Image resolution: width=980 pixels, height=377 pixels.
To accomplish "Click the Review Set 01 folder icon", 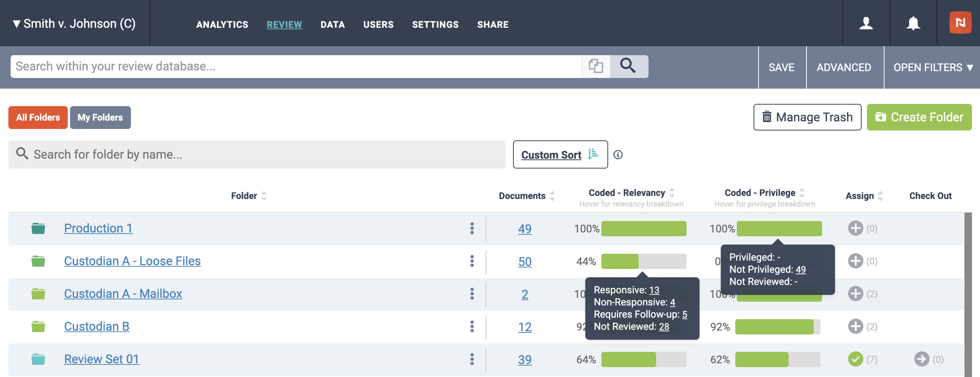I will [x=38, y=359].
